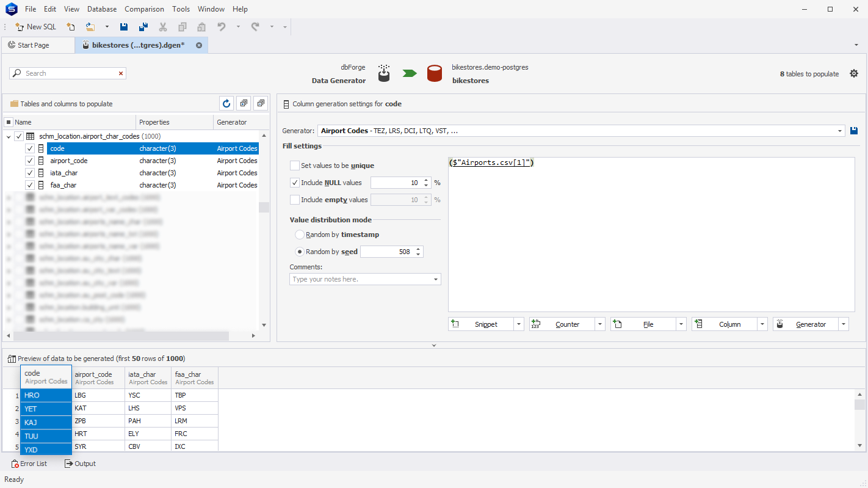
Task: Open the settings gear for generation options
Action: (854, 74)
